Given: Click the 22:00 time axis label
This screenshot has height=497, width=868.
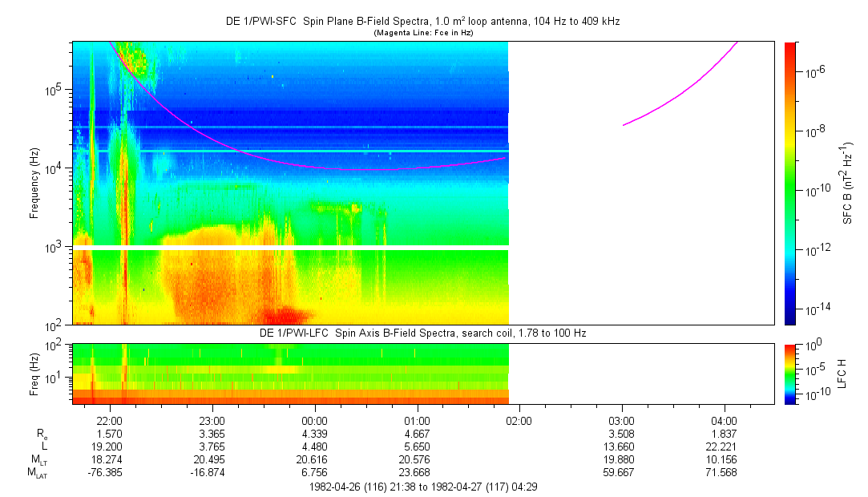Looking at the screenshot, I should [109, 420].
